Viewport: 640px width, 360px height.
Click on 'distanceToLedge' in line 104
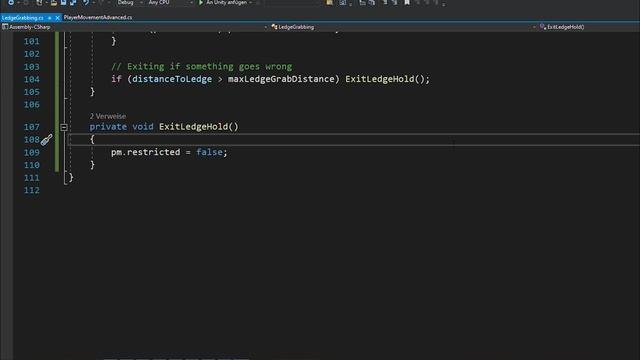(172, 79)
